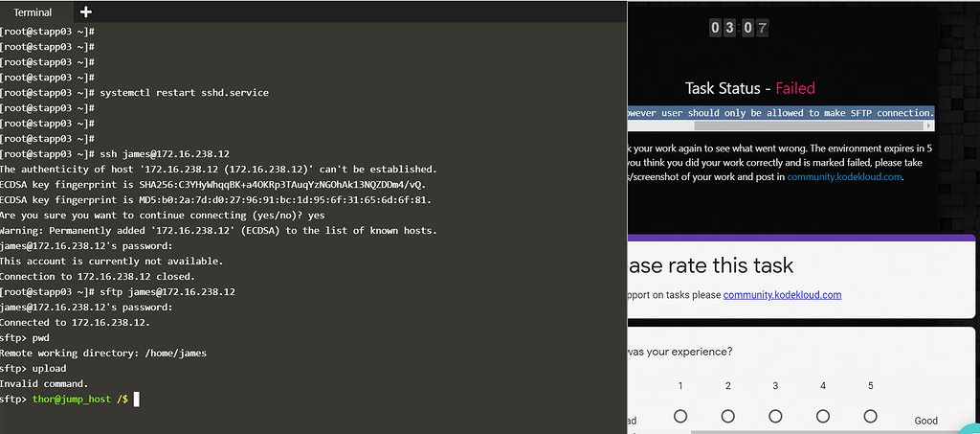Click the 'systemctl restart sshd.service' command line
Viewport: 980px width, 434px height.
(184, 93)
